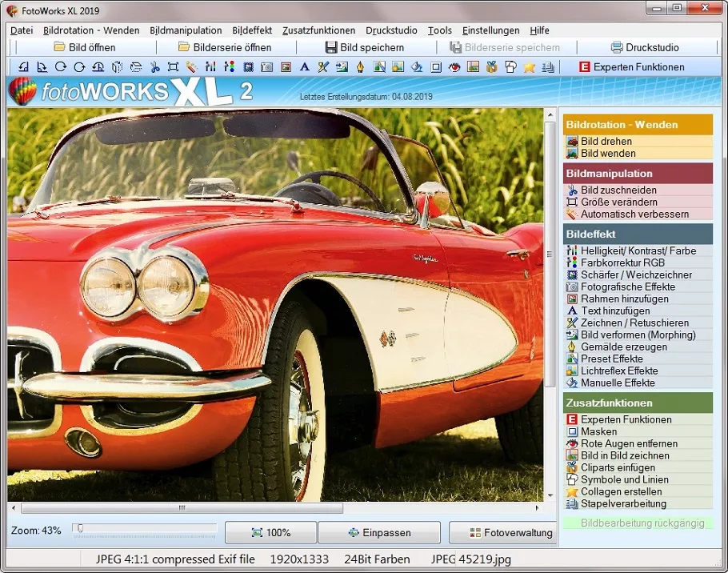The image size is (728, 573).
Task: Click the '100%' zoom button
Action: coord(270,532)
